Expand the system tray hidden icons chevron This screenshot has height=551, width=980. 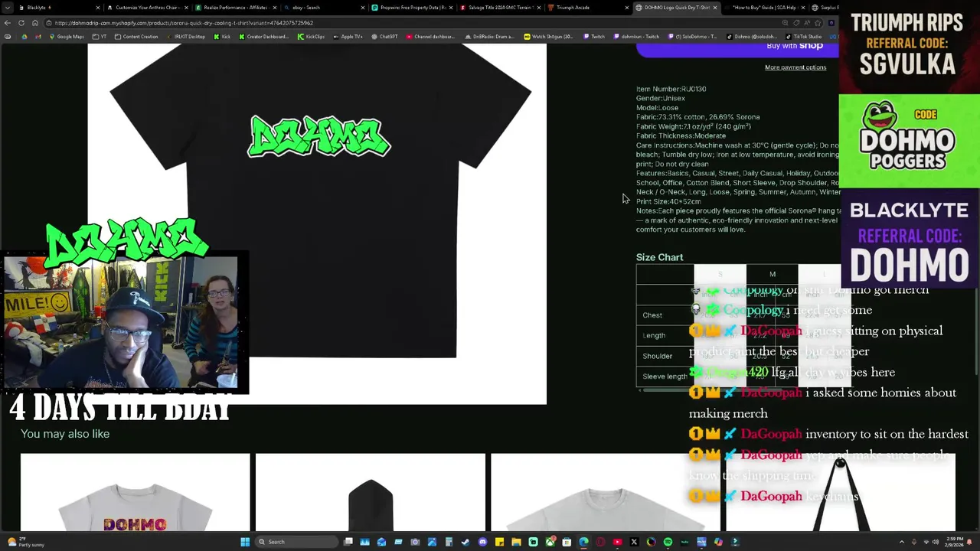[902, 542]
